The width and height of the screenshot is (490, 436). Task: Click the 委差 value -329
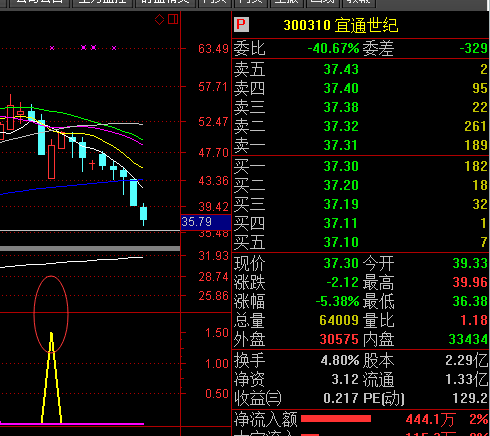(x=473, y=49)
